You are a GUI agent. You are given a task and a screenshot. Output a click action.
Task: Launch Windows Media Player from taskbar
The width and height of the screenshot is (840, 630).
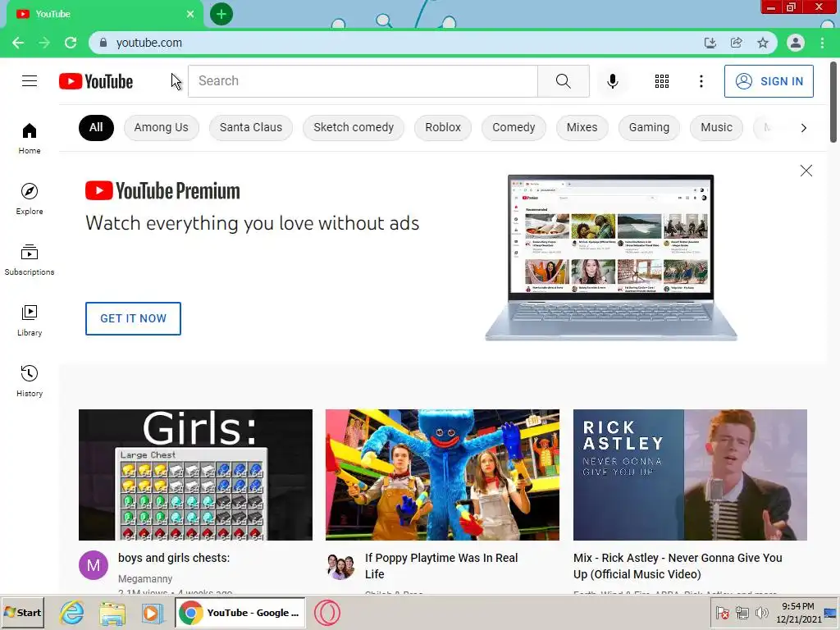pyautogui.click(x=152, y=612)
